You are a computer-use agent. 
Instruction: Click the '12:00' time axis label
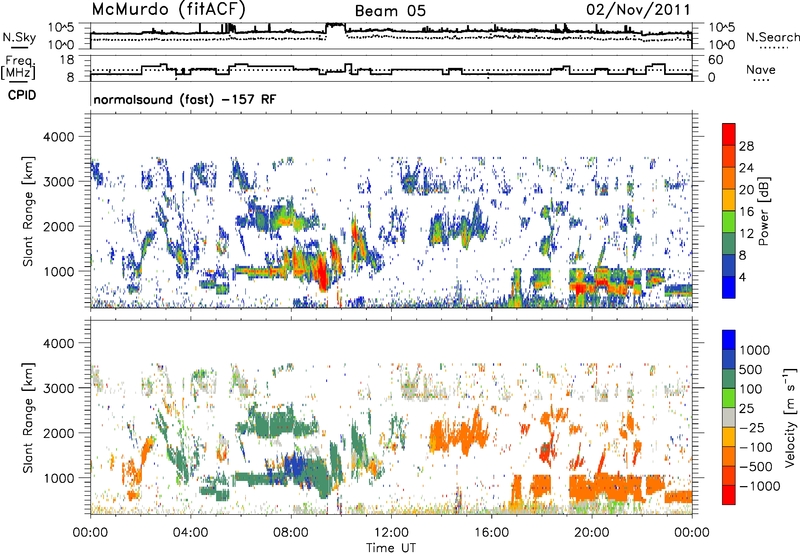coord(391,533)
